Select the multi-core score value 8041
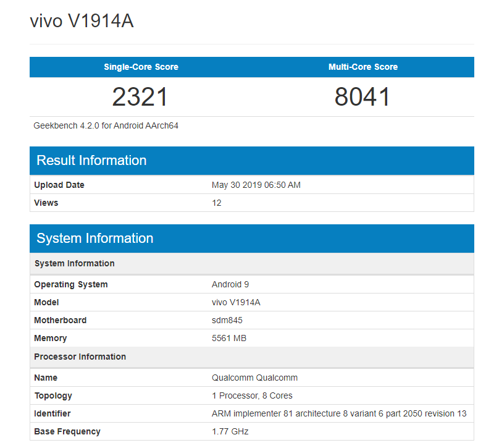486x448 pixels. (x=362, y=97)
